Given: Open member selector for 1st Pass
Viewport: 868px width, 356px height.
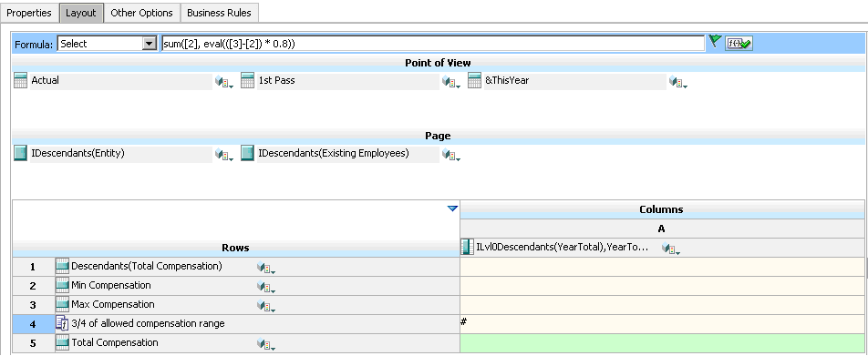Looking at the screenshot, I should (x=451, y=82).
